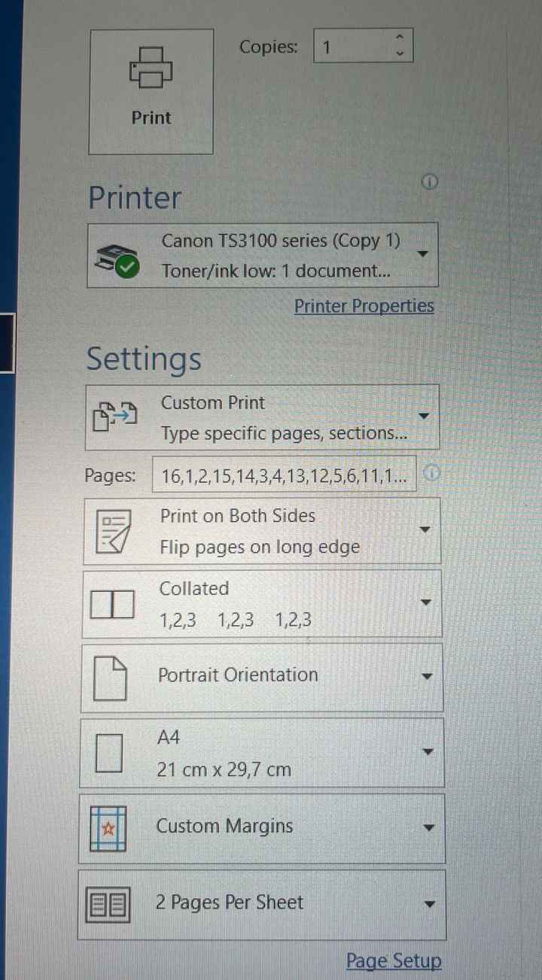
Task: Click the info icon beside the Pages field
Action: [431, 472]
